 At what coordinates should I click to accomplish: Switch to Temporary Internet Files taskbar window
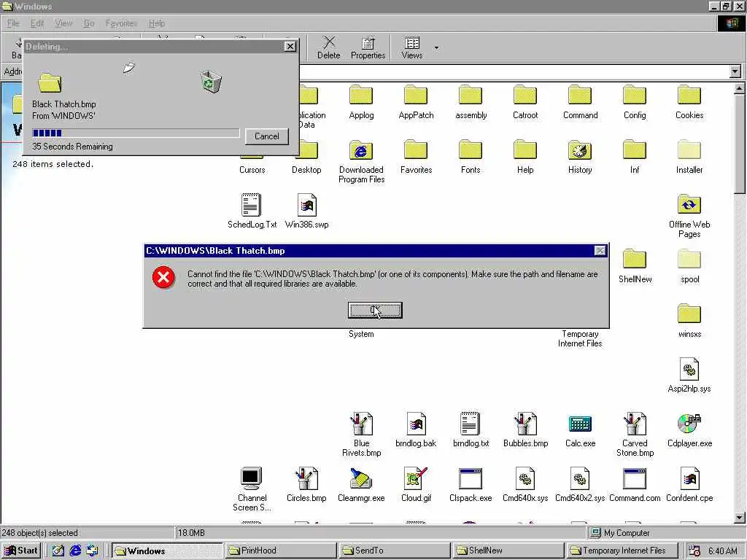[x=622, y=551]
